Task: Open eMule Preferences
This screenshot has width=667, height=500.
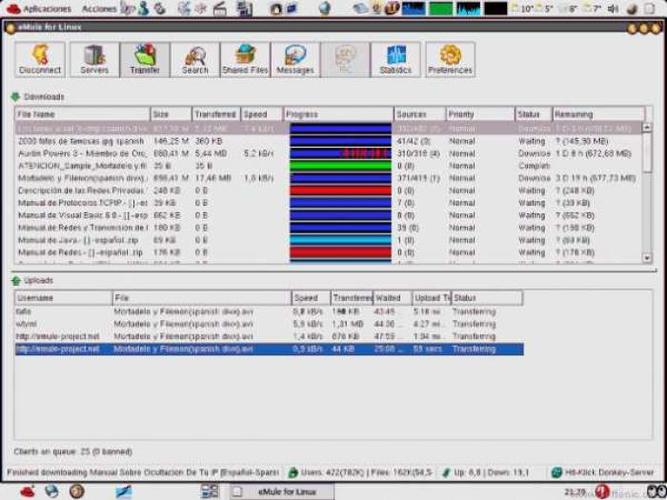Action: 450,60
